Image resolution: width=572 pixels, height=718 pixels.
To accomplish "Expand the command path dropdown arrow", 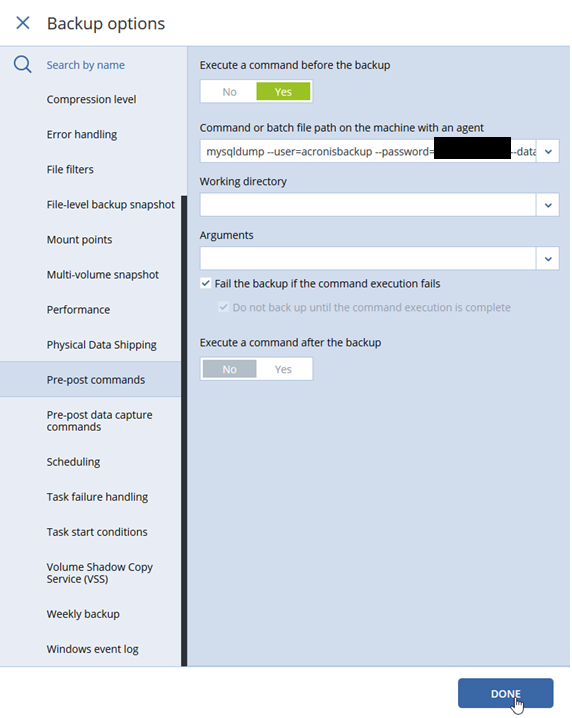I will 548,152.
